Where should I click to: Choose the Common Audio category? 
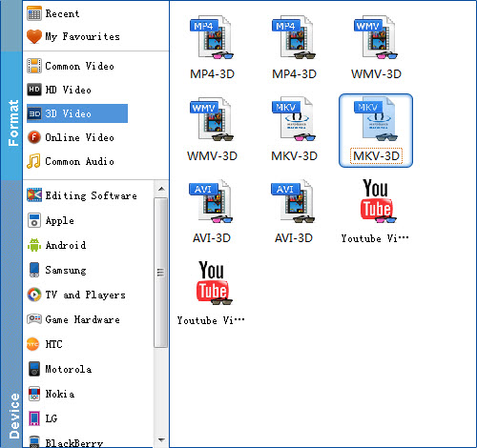pyautogui.click(x=71, y=161)
